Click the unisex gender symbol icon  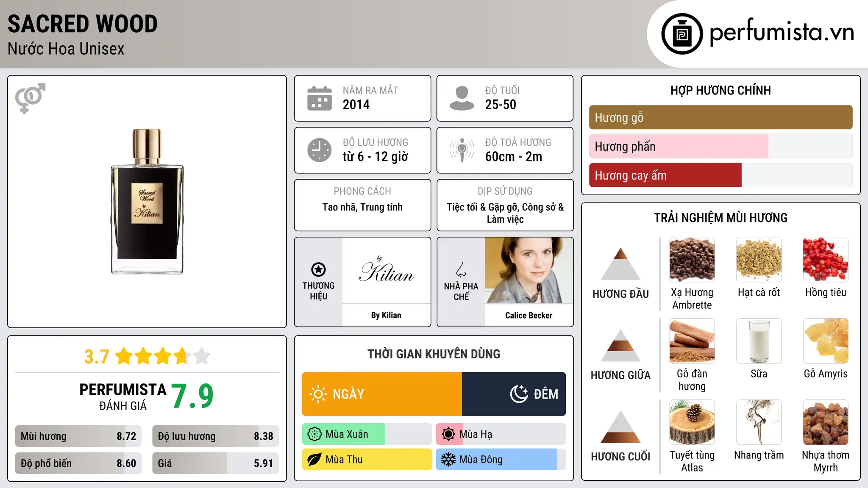pyautogui.click(x=30, y=98)
